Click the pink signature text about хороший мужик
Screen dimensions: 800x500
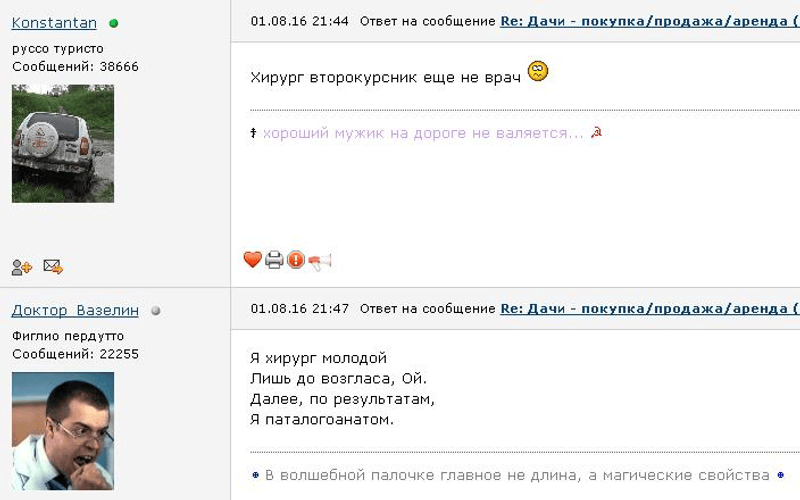coord(423,133)
